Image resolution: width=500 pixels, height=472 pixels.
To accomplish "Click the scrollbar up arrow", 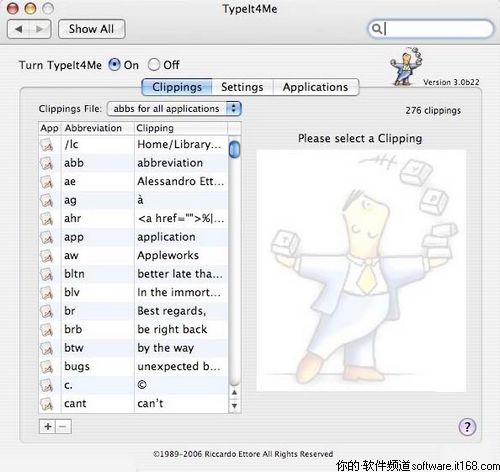I will pyautogui.click(x=234, y=393).
